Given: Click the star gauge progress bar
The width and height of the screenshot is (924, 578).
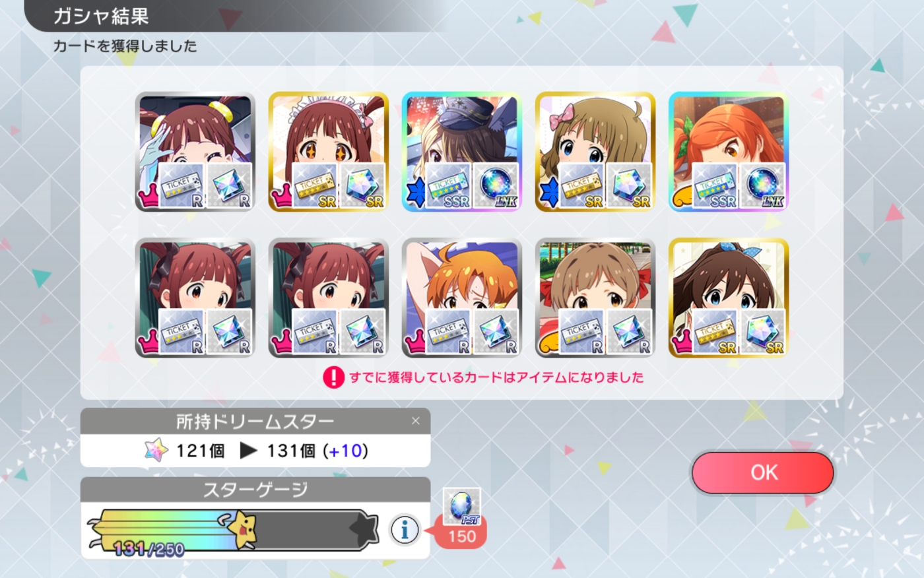Looking at the screenshot, I should point(233,530).
